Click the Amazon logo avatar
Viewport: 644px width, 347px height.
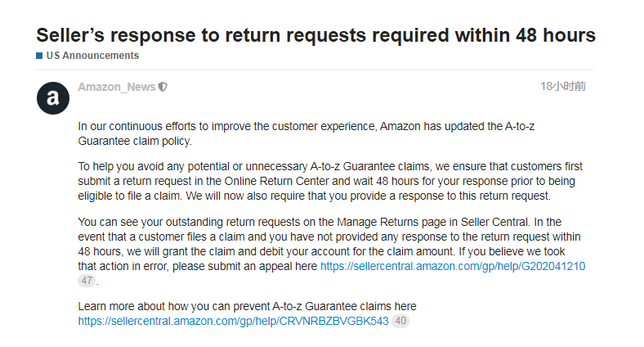53,98
